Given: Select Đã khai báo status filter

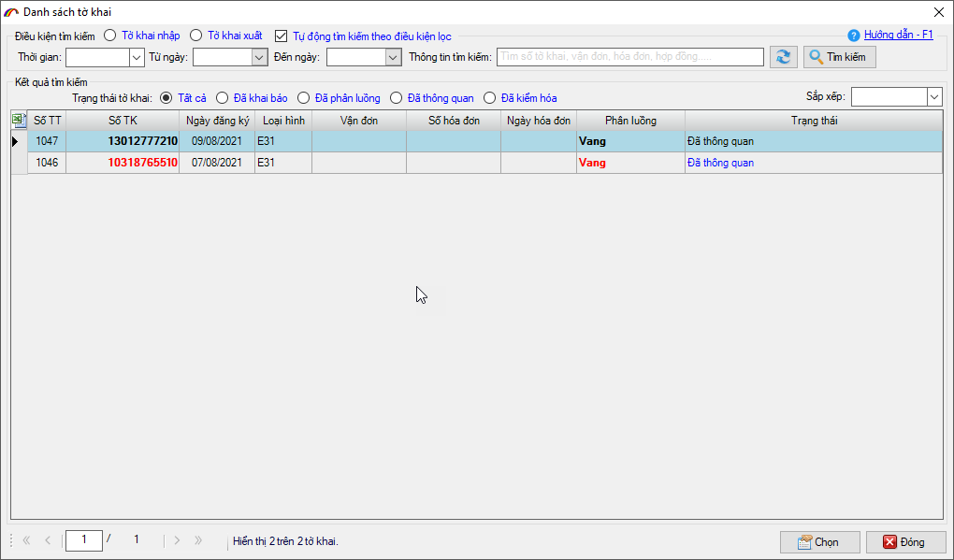Looking at the screenshot, I should click(x=222, y=98).
